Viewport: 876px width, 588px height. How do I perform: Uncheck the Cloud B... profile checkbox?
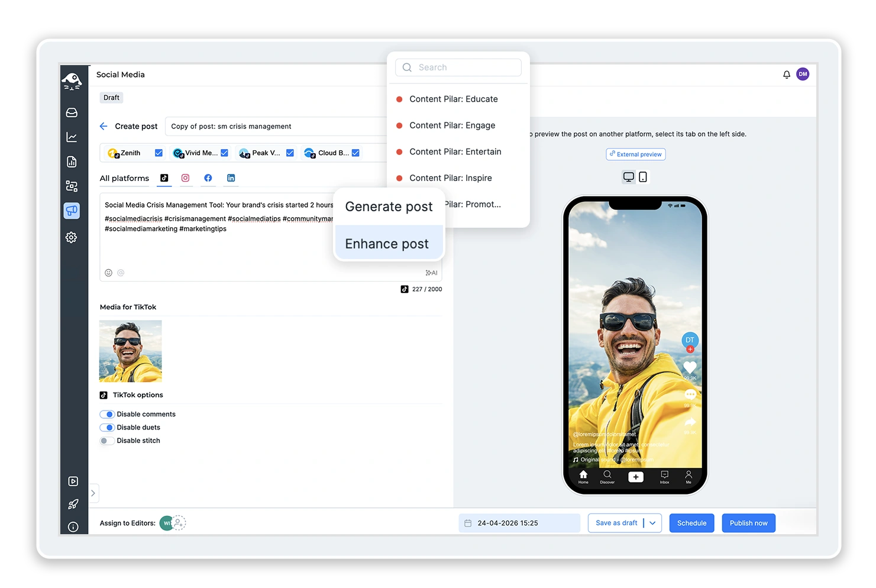[355, 153]
